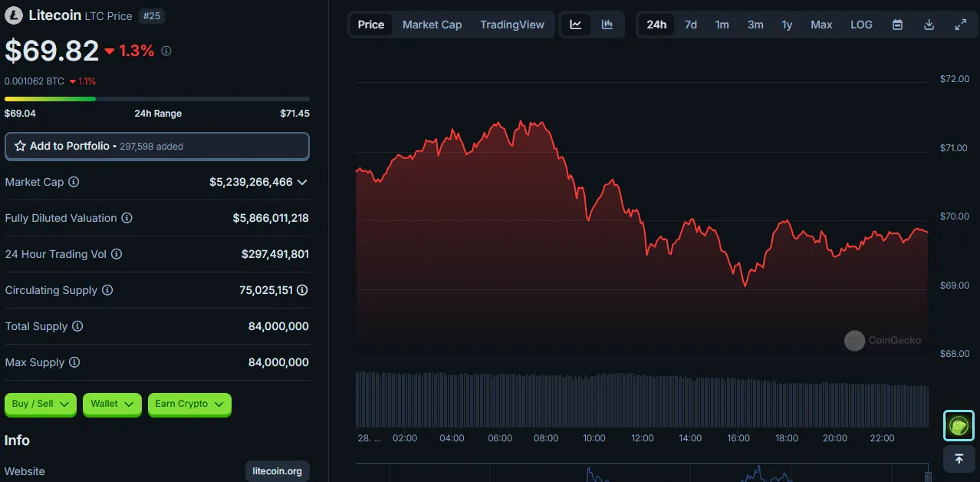
Task: Click the $71.45 range high value
Action: pos(294,114)
